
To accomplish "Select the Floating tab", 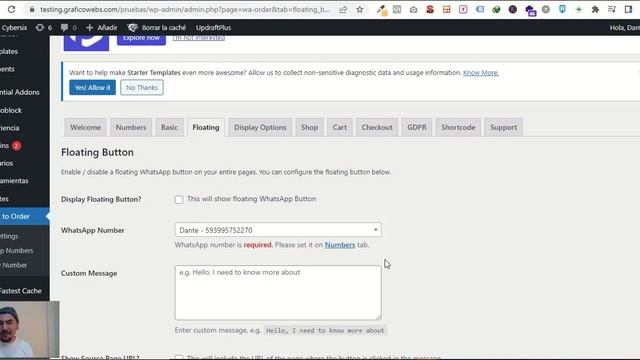I will [206, 127].
